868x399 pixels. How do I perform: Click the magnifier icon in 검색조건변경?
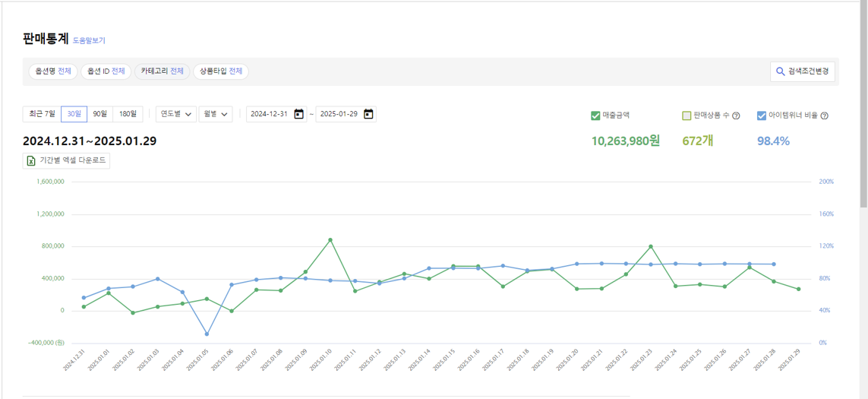780,71
